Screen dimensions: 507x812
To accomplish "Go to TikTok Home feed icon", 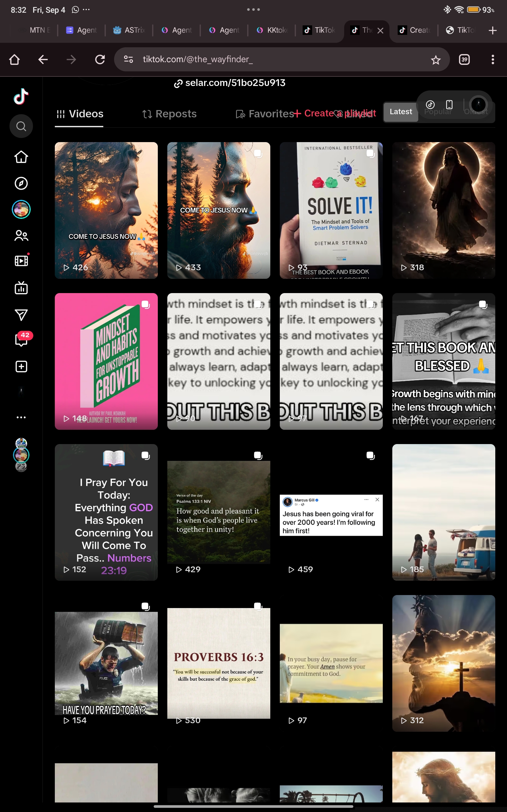I will (21, 157).
